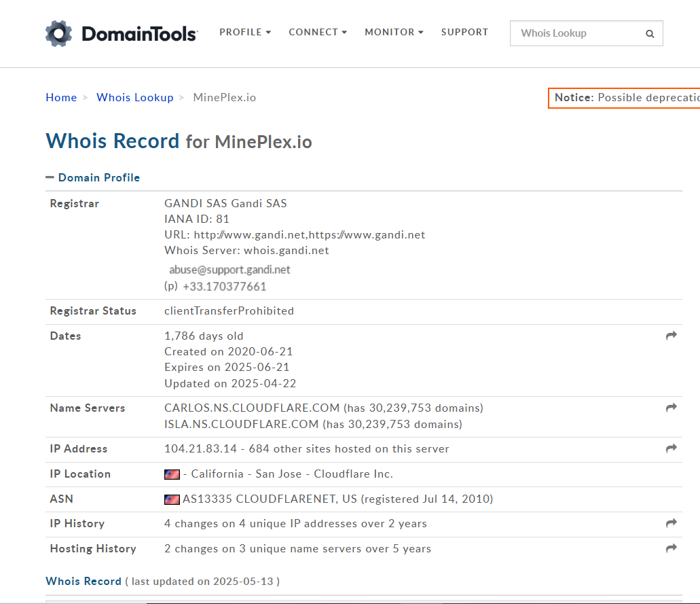
Task: Click the US flag in ASN row
Action: coord(172,499)
